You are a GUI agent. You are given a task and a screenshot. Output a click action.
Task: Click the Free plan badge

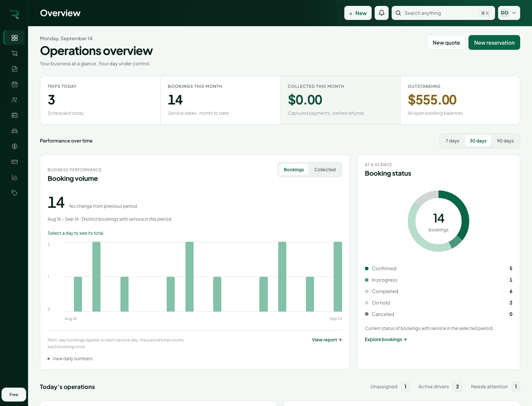tap(14, 395)
